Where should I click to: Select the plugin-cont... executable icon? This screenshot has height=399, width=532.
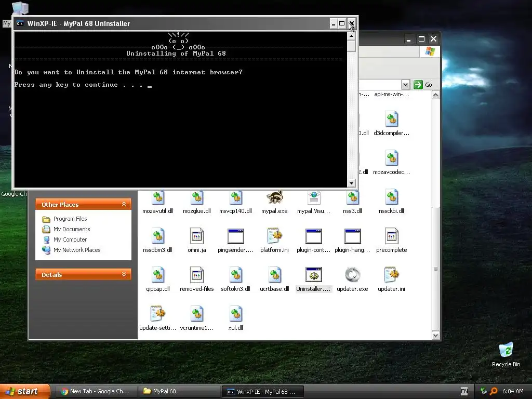point(314,236)
